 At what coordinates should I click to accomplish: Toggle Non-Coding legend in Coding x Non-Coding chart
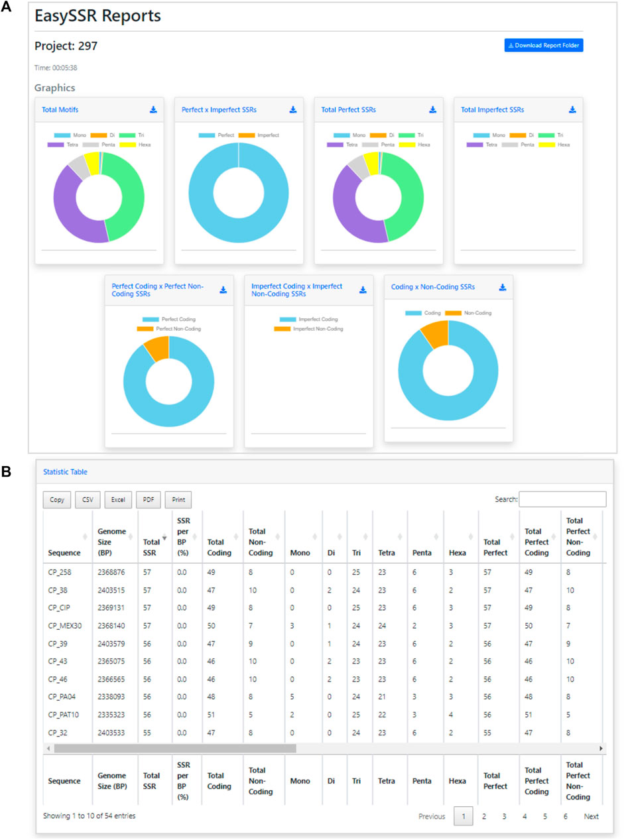[x=468, y=313]
